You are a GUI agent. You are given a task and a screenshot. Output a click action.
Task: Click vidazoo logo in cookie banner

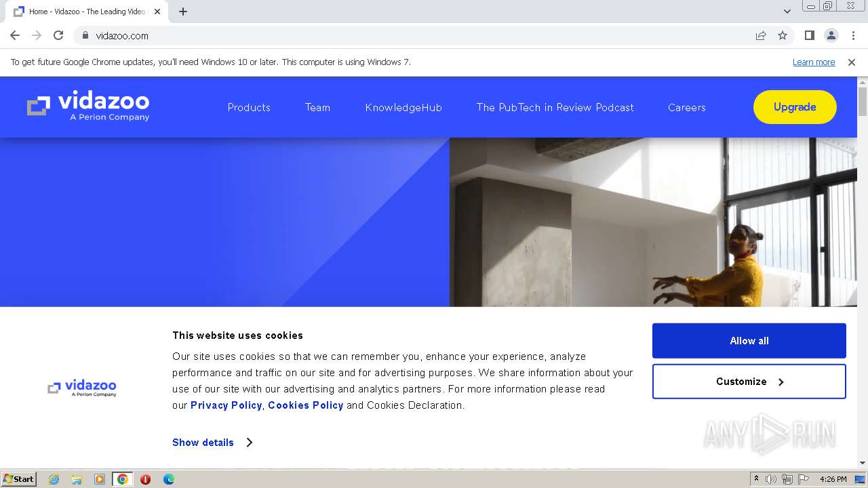coord(82,388)
